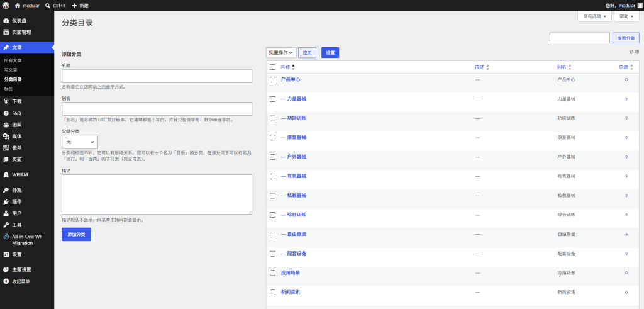Click the post count 9 for 私教器械
644x309 pixels.
(626, 196)
